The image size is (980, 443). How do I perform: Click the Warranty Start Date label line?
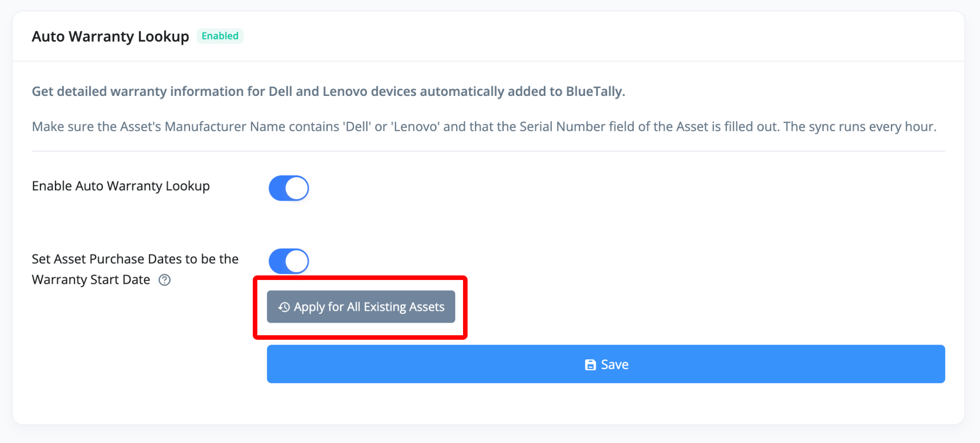[91, 280]
